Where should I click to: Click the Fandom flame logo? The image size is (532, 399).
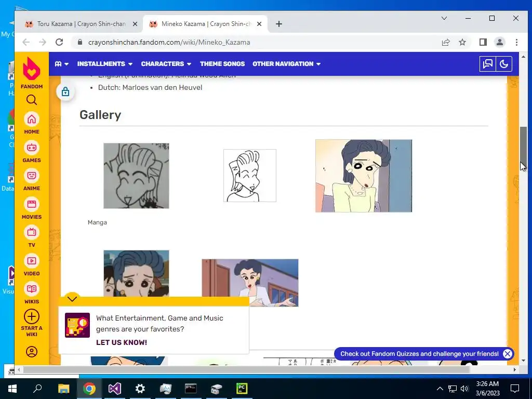point(32,69)
